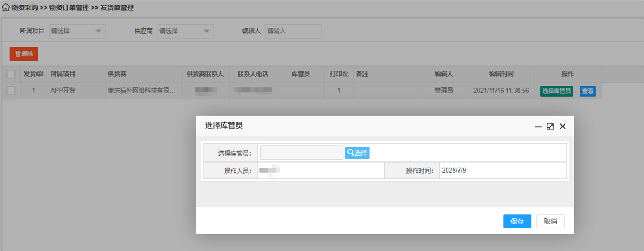Screen dimensions: 644x251
Task: Click the 管理员 table cell
Action: click(x=444, y=91)
